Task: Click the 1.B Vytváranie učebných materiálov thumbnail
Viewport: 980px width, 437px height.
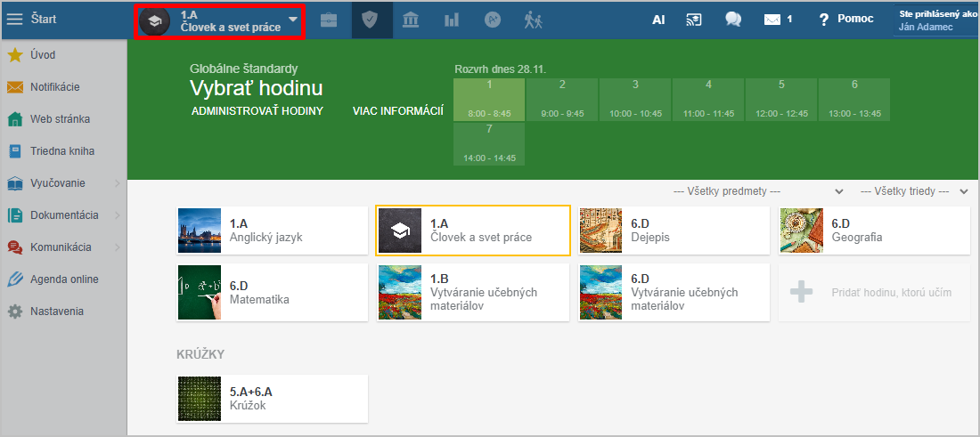Action: pyautogui.click(x=400, y=292)
